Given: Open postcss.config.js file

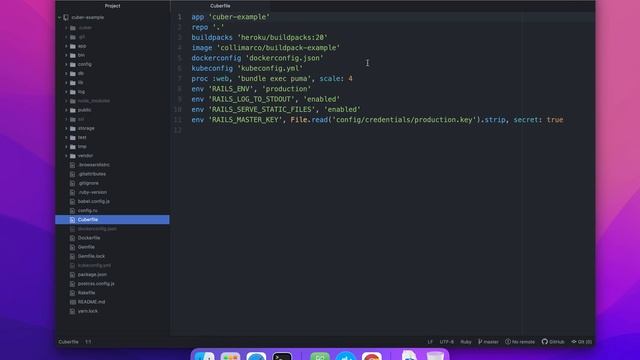Looking at the screenshot, I should 96,284.
